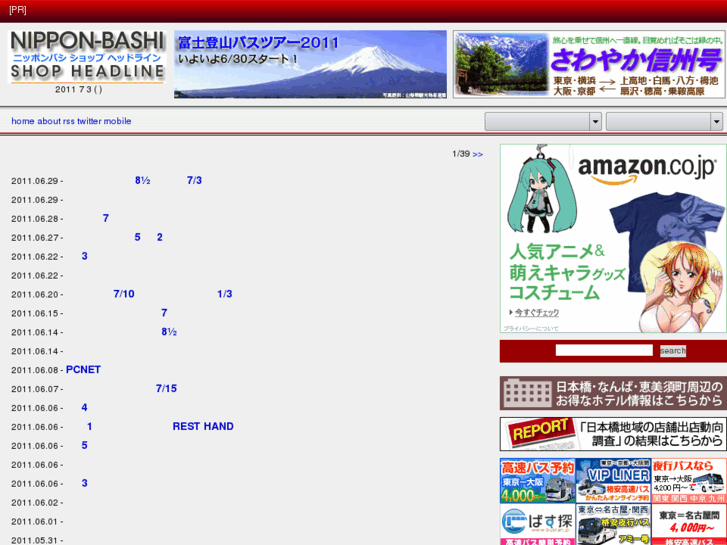Open the twitter link in navigation bar
727x545 pixels.
click(x=89, y=121)
